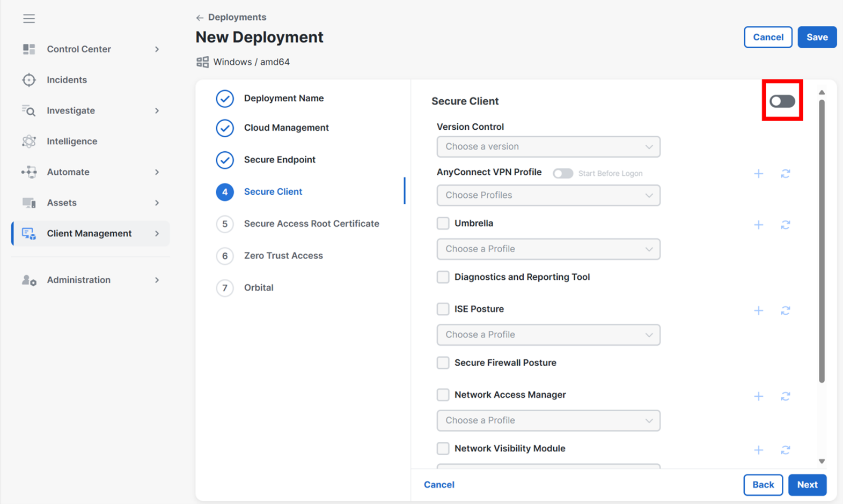The image size is (843, 504).
Task: Click the scrollbar down arrow
Action: coord(822,461)
